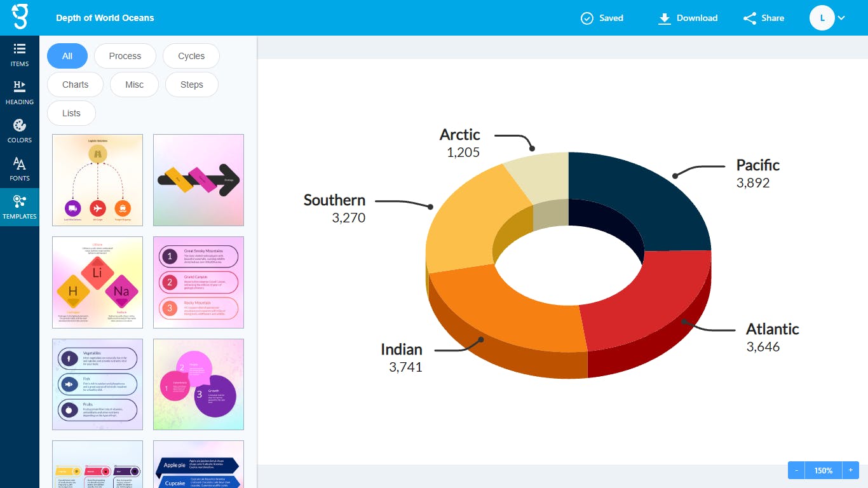
Task: Filter templates by Misc
Action: 134,85
